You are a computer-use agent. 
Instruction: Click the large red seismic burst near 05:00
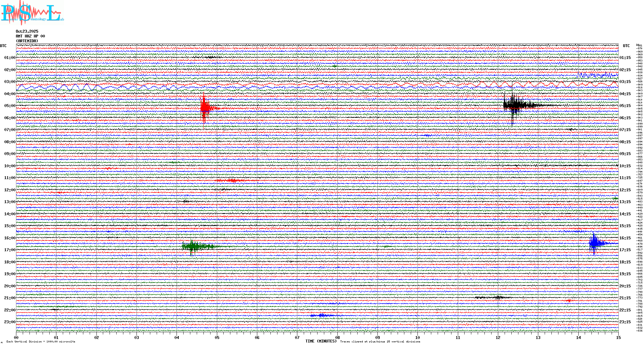tap(205, 108)
